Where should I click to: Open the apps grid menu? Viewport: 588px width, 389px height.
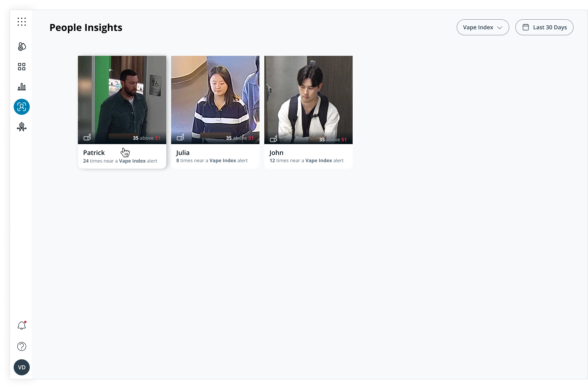(22, 22)
